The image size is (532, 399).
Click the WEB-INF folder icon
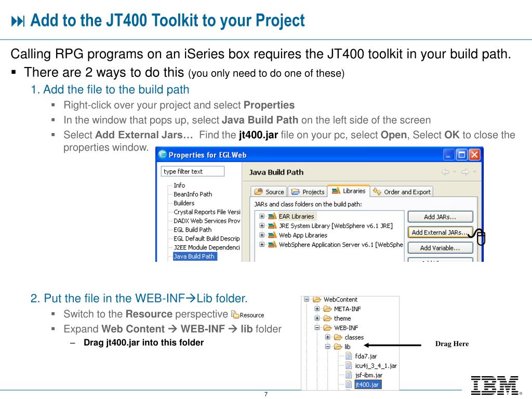point(327,328)
